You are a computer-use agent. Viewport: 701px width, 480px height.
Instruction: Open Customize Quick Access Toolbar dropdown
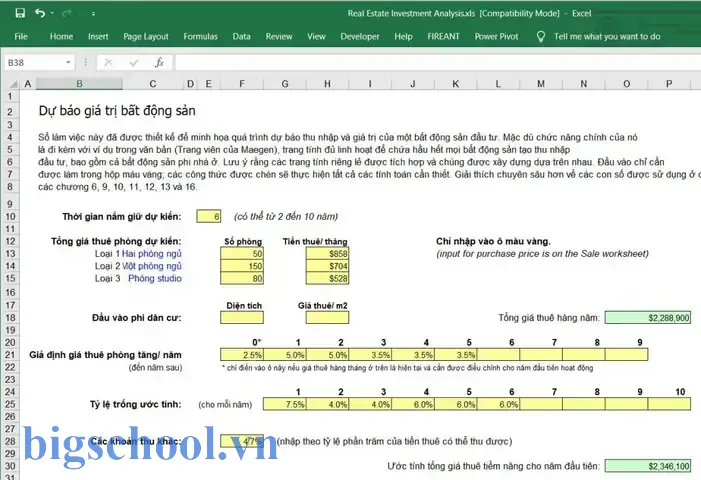click(x=93, y=14)
